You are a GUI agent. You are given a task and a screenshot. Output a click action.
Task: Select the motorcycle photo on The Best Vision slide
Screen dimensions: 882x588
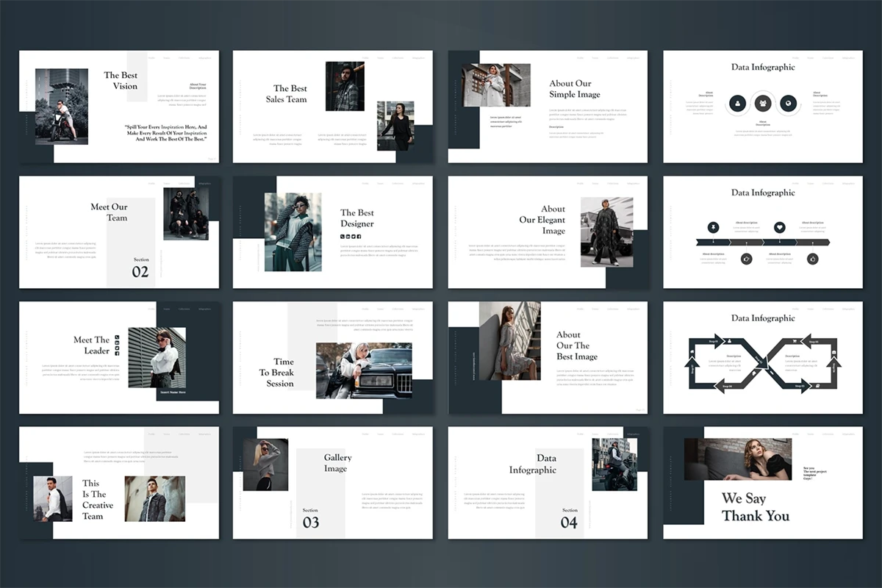[62, 107]
